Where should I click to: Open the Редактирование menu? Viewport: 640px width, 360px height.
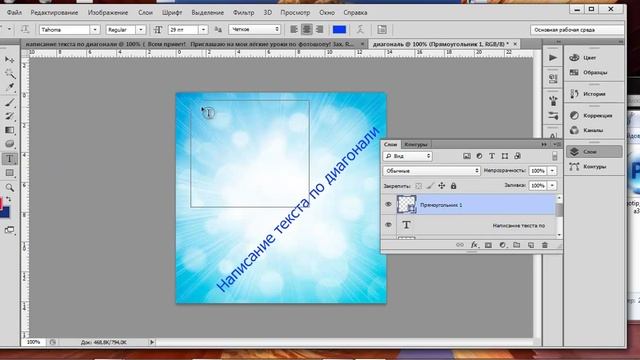(54, 12)
